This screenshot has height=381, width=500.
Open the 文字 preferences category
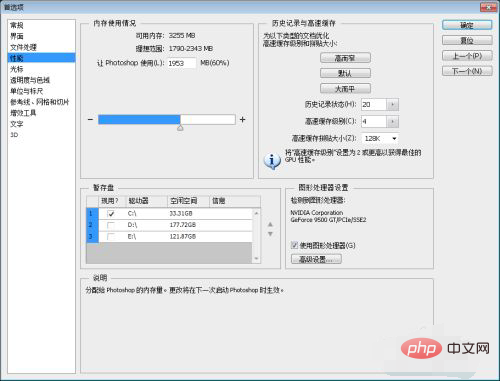click(17, 124)
